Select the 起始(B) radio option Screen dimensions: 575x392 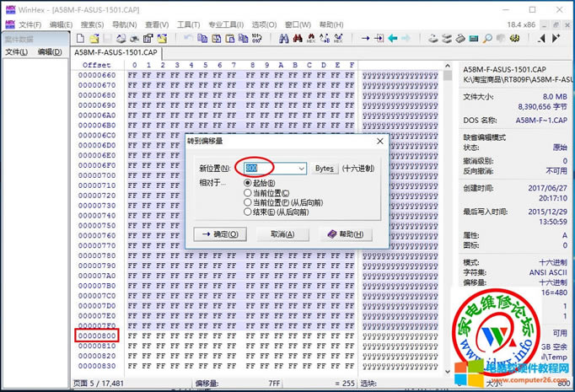point(247,182)
